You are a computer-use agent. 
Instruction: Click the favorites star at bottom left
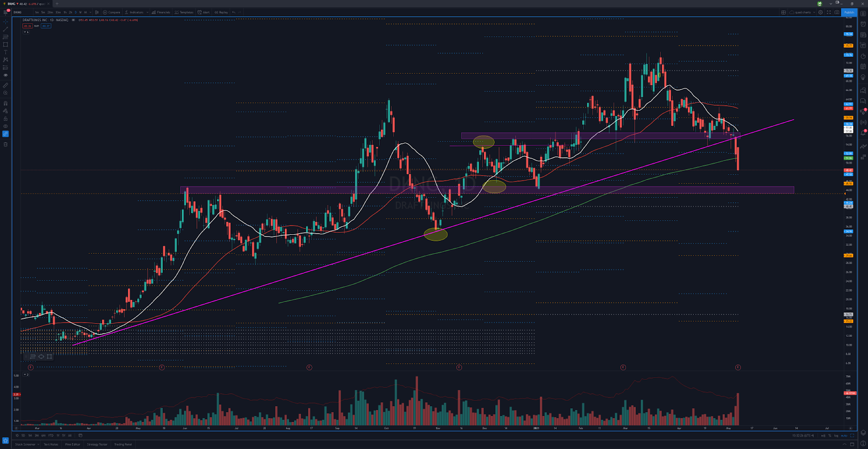[x=5, y=440]
